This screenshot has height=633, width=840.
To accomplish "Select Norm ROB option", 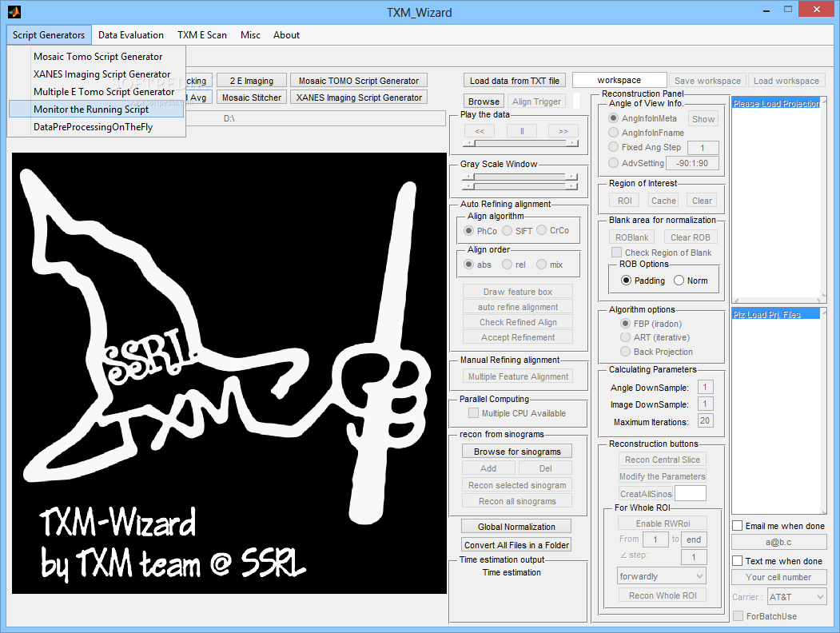I will click(x=679, y=280).
